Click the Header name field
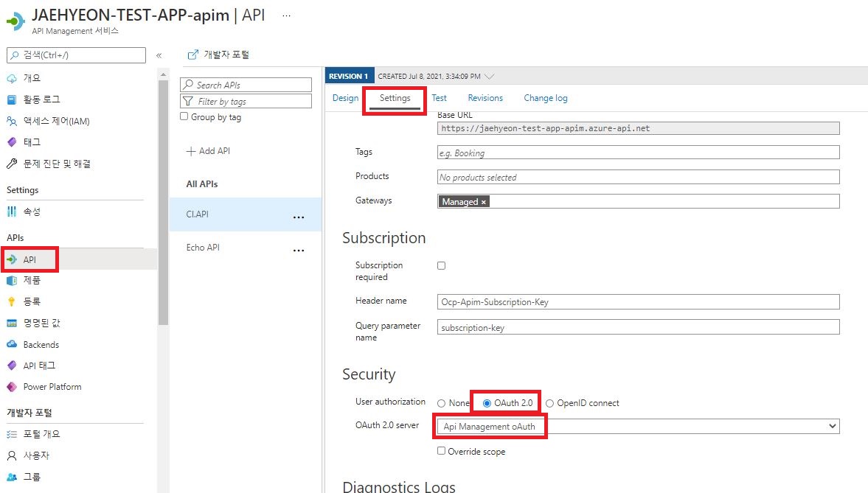868x493 pixels. coord(638,301)
